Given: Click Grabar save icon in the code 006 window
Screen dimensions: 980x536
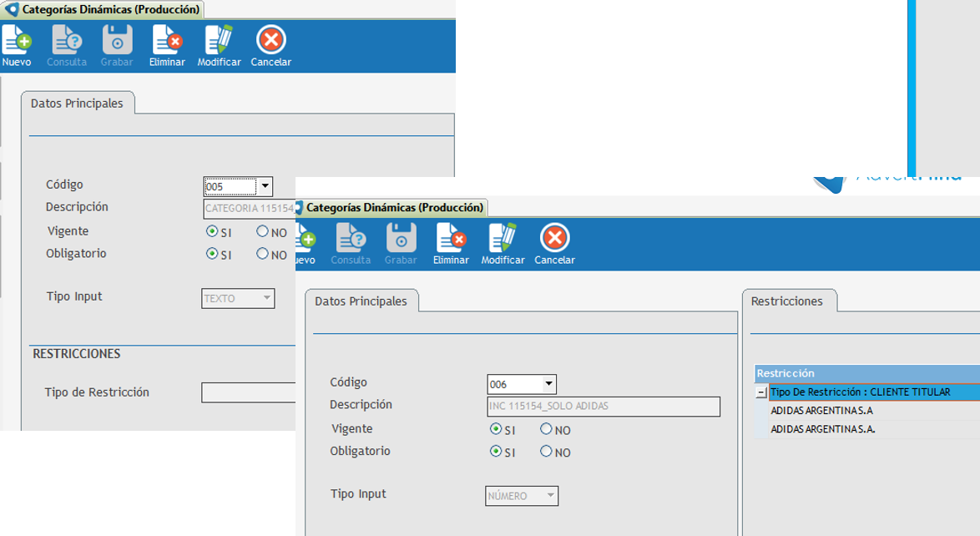Looking at the screenshot, I should 401,239.
